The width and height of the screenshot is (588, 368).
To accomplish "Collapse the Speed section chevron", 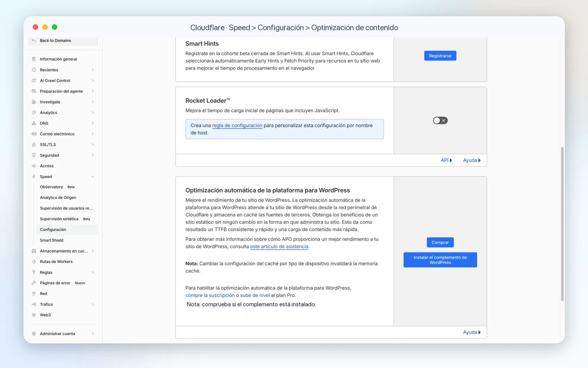I will [x=93, y=177].
